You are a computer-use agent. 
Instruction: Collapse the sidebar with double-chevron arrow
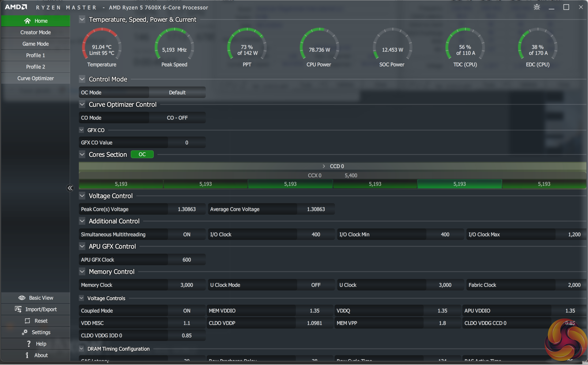[70, 188]
